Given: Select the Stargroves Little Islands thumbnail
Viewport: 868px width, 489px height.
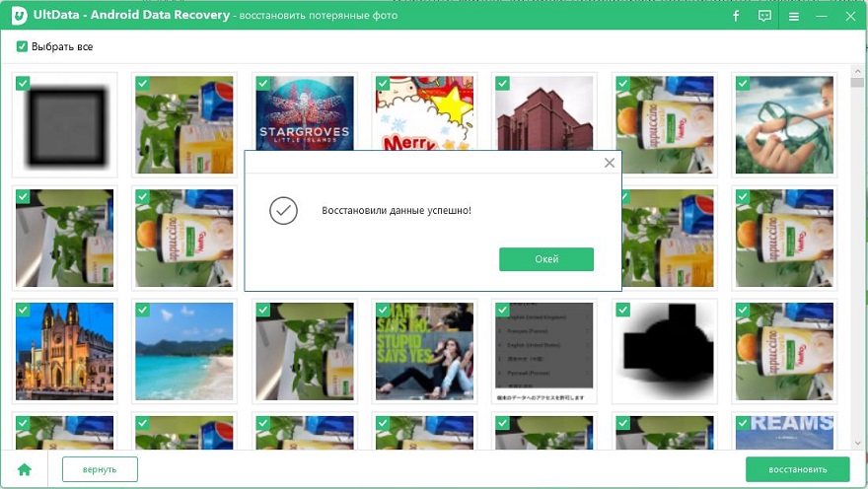Looking at the screenshot, I should 305,113.
